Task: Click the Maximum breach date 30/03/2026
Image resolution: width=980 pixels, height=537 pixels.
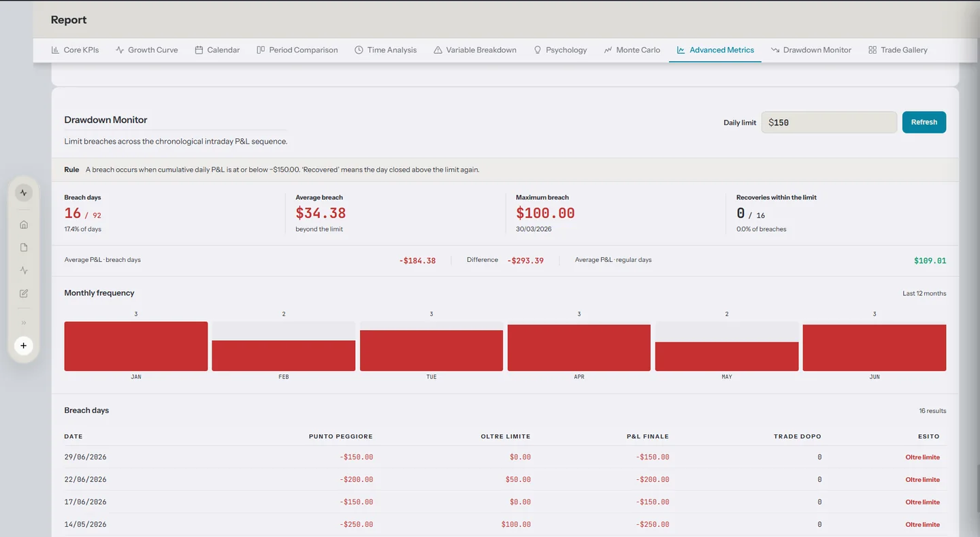Action: tap(534, 229)
